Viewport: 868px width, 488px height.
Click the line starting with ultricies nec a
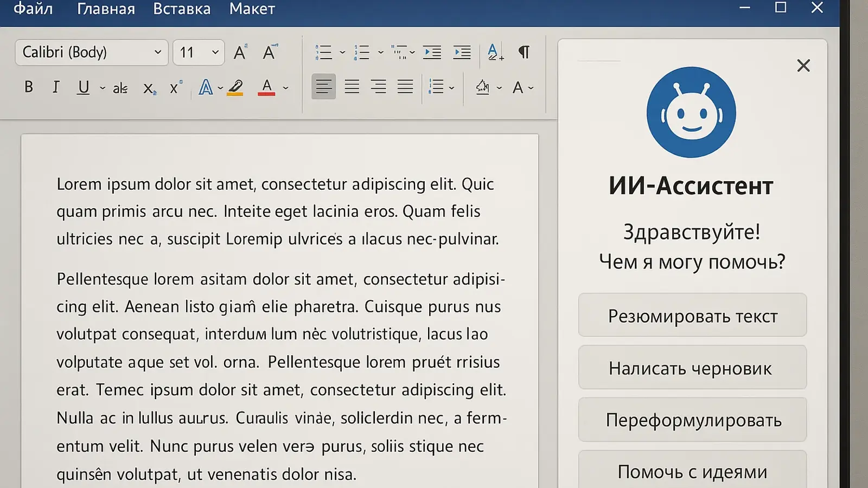[x=278, y=239]
